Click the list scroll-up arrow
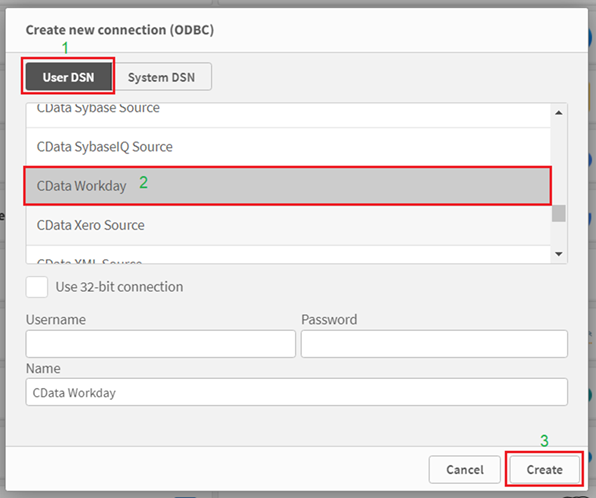This screenshot has width=596, height=498. 559,113
